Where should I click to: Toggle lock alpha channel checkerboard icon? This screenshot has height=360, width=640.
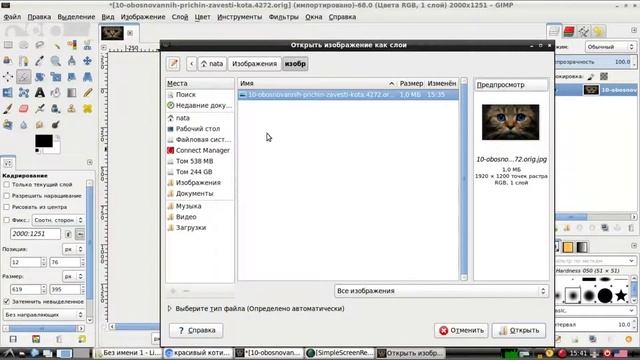(x=604, y=76)
